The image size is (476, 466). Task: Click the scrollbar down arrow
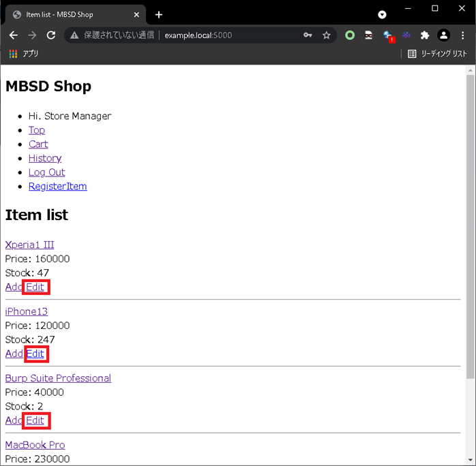click(471, 461)
